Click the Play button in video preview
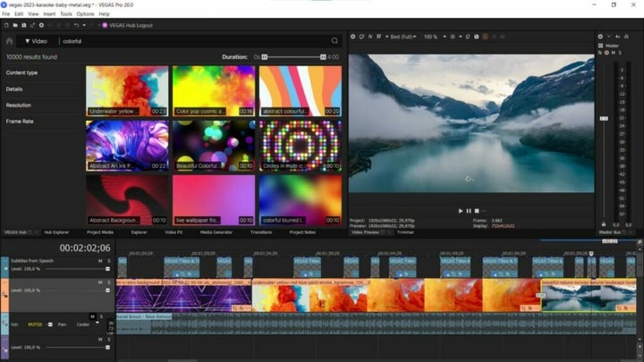Viewport: 644px width, 362px height. [x=461, y=211]
